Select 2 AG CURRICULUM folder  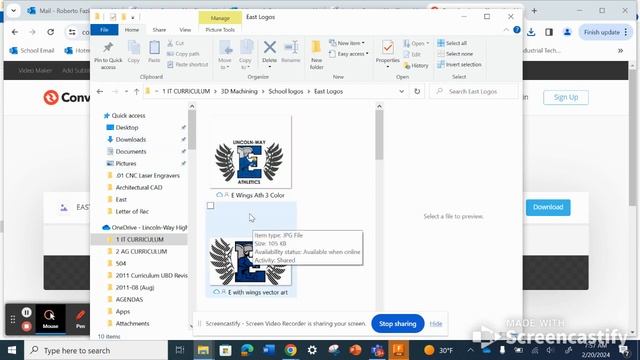click(141, 251)
